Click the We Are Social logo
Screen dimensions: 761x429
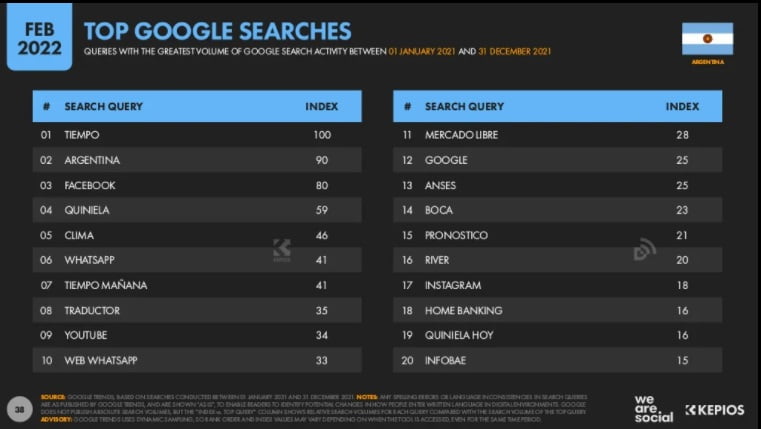[x=653, y=409]
